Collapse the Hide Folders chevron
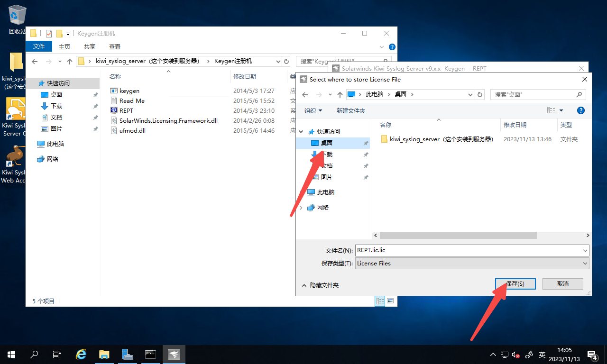 [x=304, y=285]
